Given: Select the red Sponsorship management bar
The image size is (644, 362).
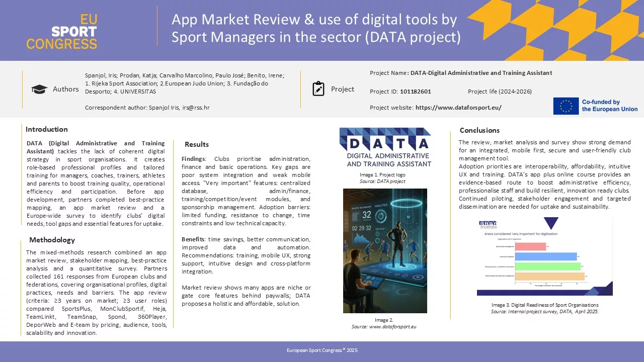Looking at the screenshot, I should click(531, 246).
